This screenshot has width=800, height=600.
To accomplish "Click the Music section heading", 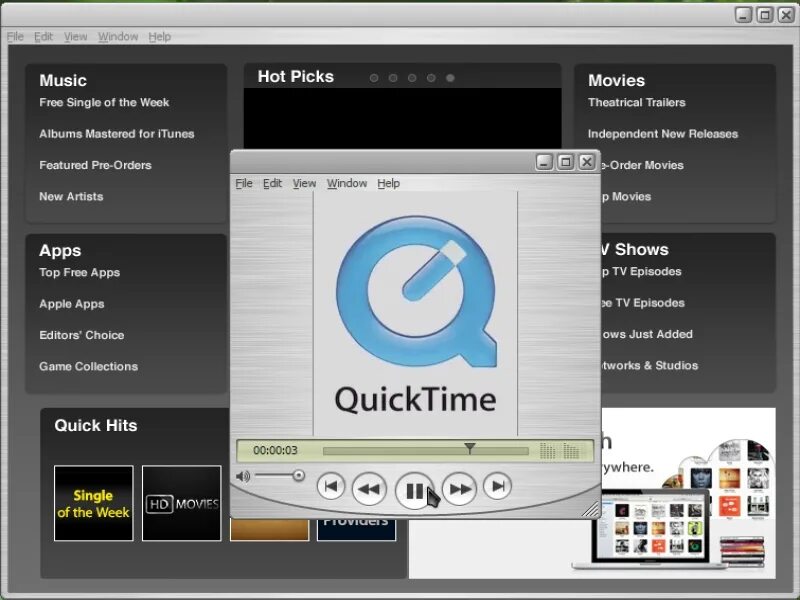I will 63,81.
